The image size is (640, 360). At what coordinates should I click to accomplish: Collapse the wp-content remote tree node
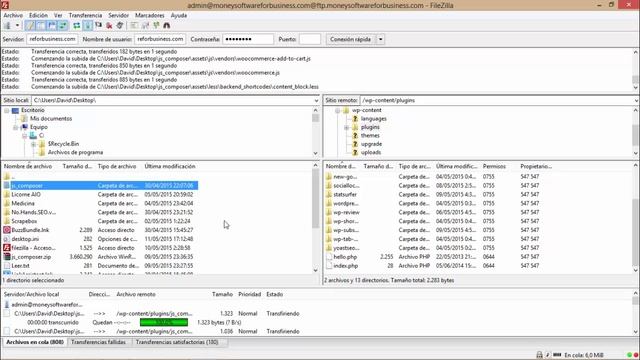[338, 110]
